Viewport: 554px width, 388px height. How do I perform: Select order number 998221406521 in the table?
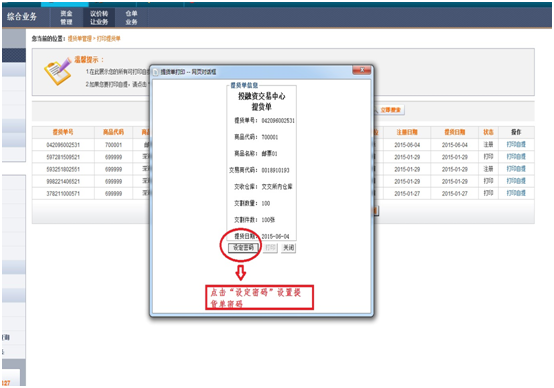coord(63,181)
